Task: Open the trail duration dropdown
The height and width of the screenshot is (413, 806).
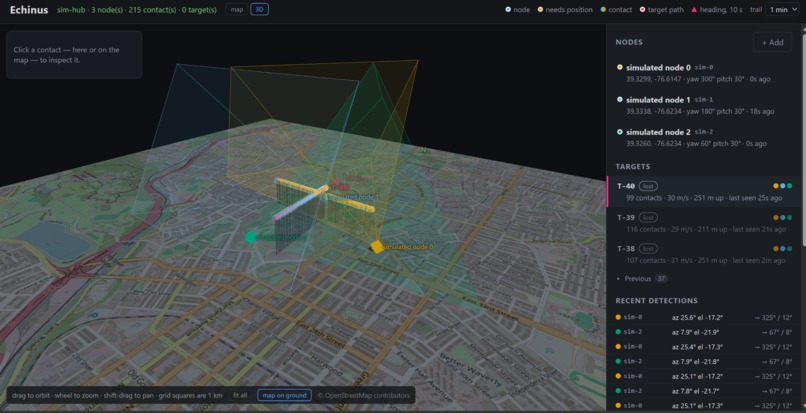Action: coord(782,9)
